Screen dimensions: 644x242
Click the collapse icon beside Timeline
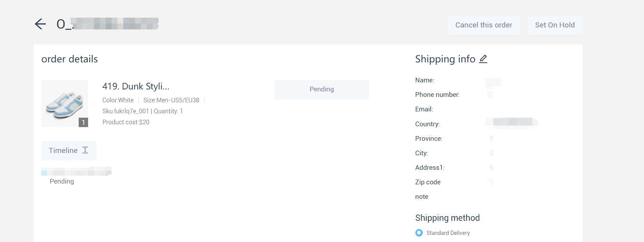point(85,150)
